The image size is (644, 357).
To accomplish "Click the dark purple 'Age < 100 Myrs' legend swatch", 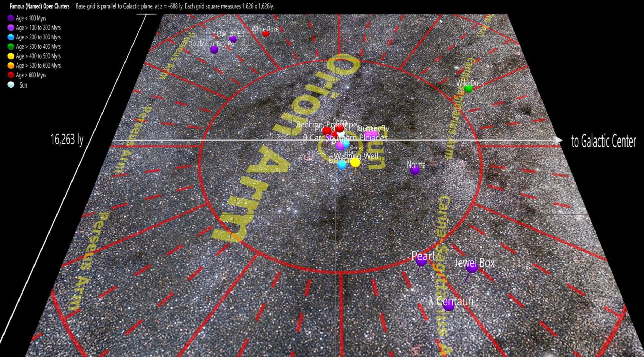I will [x=11, y=18].
